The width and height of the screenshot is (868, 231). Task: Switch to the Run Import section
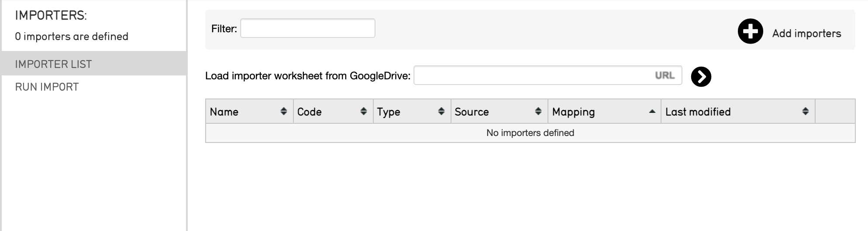[47, 87]
